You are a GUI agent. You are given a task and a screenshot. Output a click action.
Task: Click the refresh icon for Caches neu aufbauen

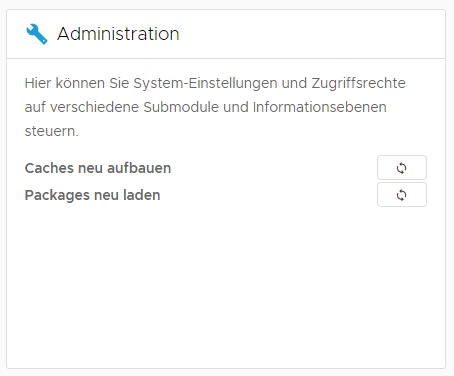tap(402, 168)
